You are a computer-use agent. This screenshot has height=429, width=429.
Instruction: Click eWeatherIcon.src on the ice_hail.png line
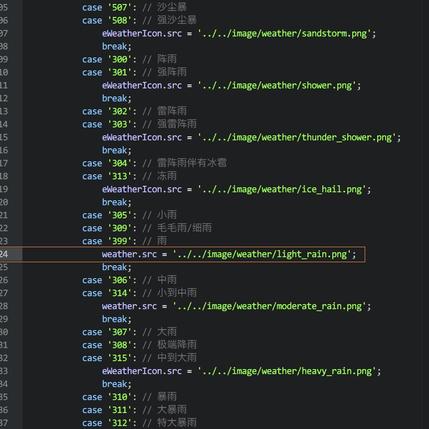[x=142, y=189]
